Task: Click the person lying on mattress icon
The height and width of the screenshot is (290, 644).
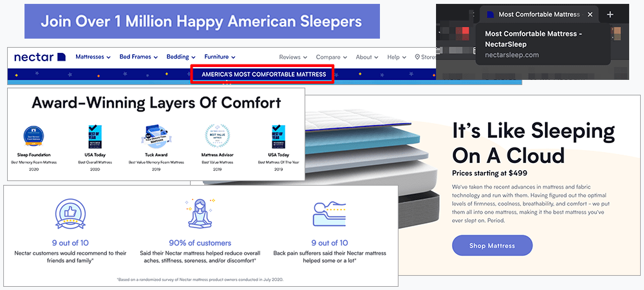Action: tap(329, 213)
